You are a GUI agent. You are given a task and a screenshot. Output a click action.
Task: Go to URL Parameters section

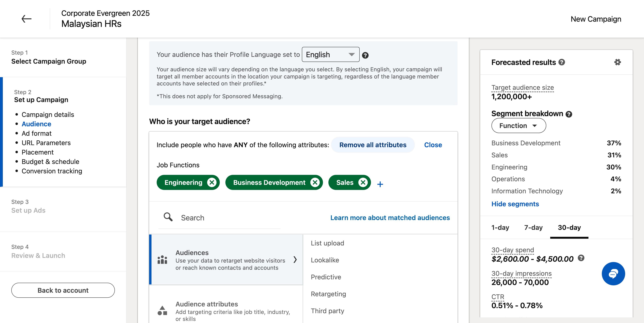click(x=46, y=143)
